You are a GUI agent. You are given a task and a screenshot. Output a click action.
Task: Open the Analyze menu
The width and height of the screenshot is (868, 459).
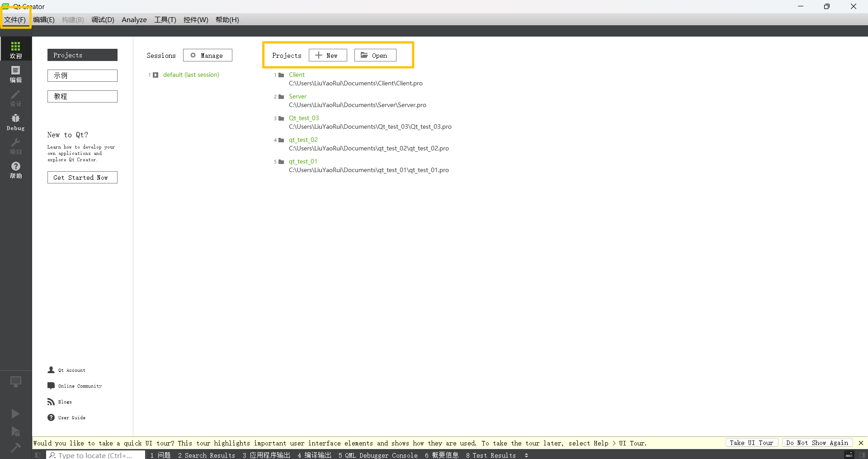pos(134,19)
